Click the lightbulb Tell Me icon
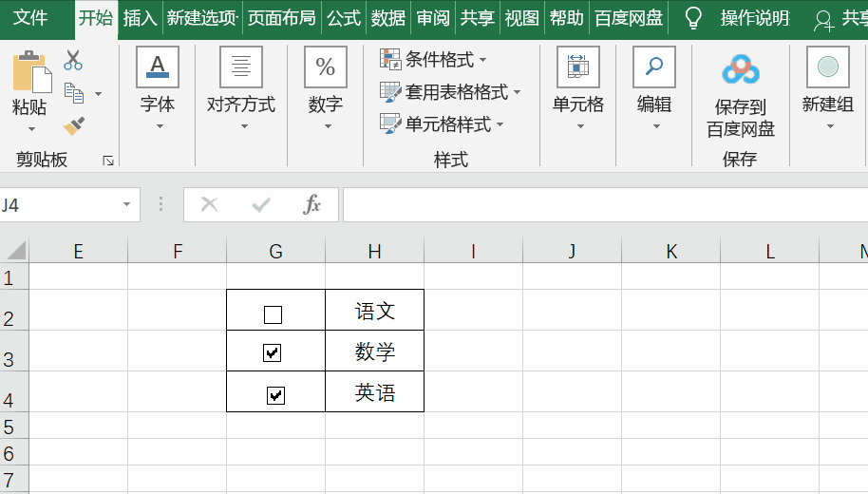 pos(693,18)
